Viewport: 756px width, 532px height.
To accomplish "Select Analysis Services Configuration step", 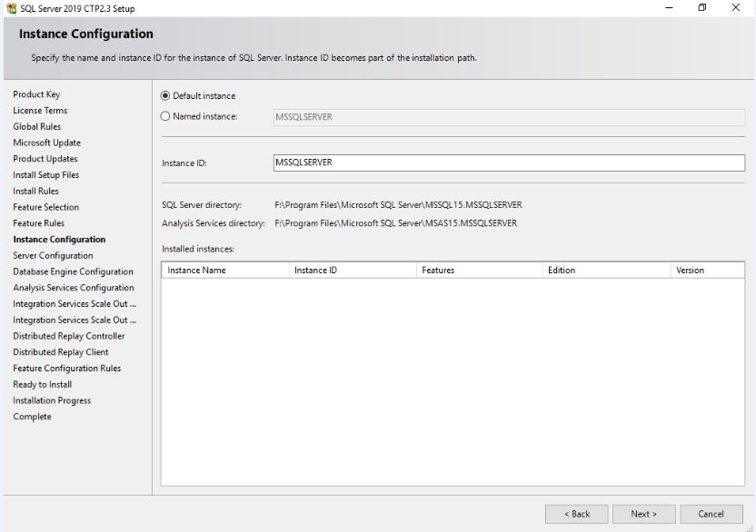I will click(74, 288).
